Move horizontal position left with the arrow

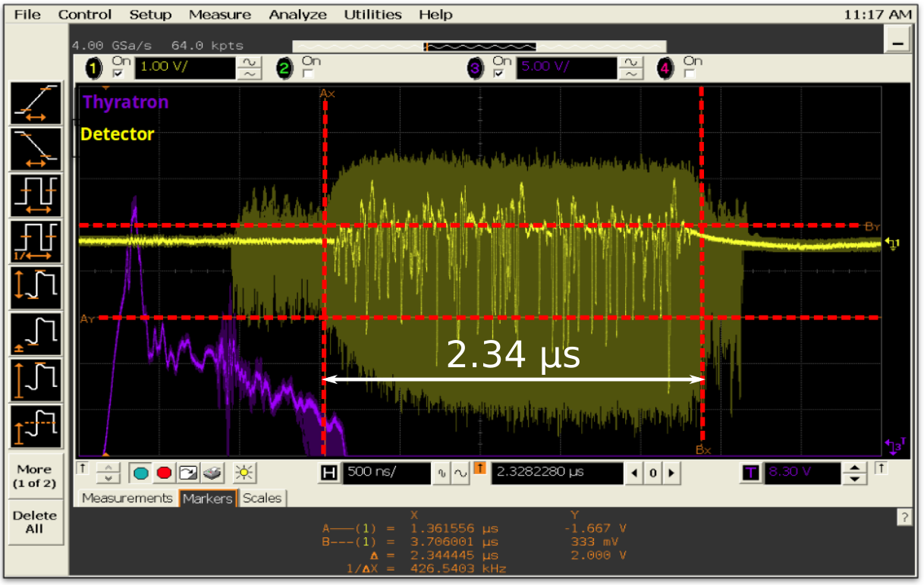point(636,474)
